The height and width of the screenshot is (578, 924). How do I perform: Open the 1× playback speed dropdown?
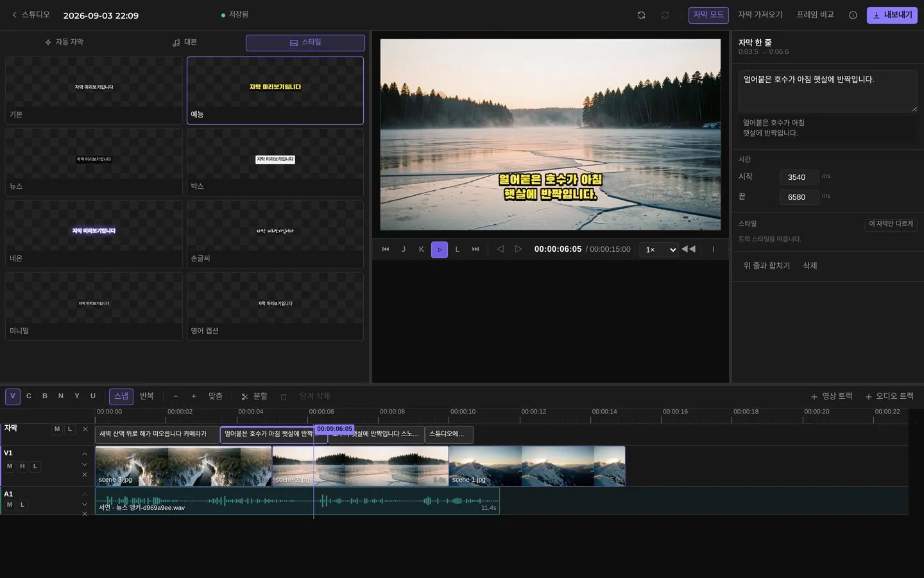click(x=658, y=249)
